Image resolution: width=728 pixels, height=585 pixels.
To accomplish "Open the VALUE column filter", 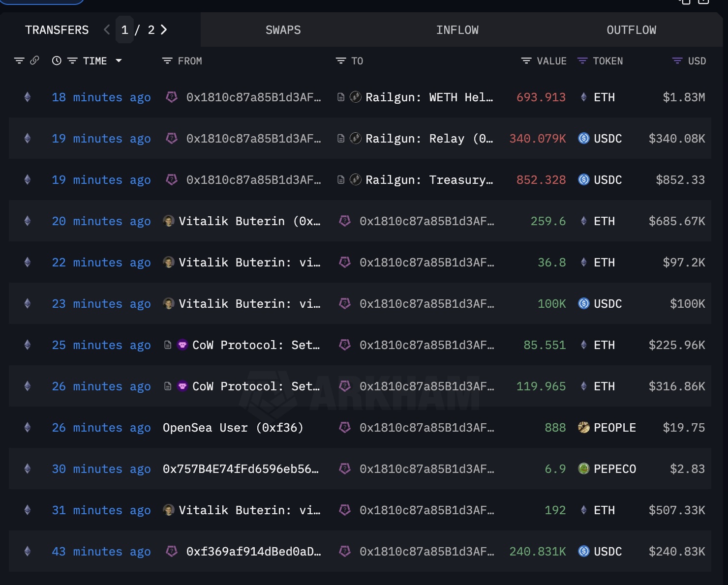I will (526, 61).
